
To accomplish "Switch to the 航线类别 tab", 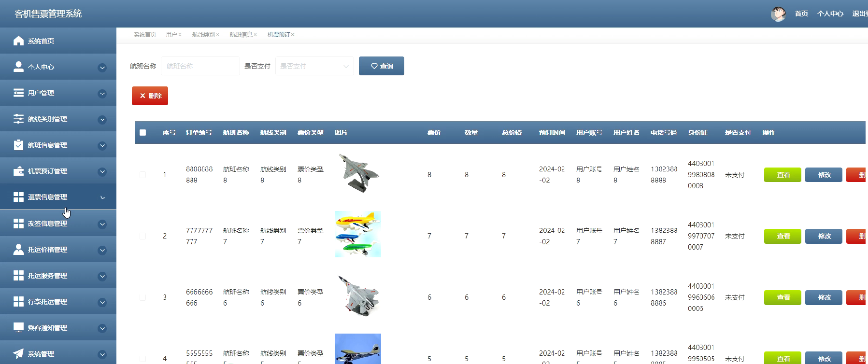I will pos(203,35).
